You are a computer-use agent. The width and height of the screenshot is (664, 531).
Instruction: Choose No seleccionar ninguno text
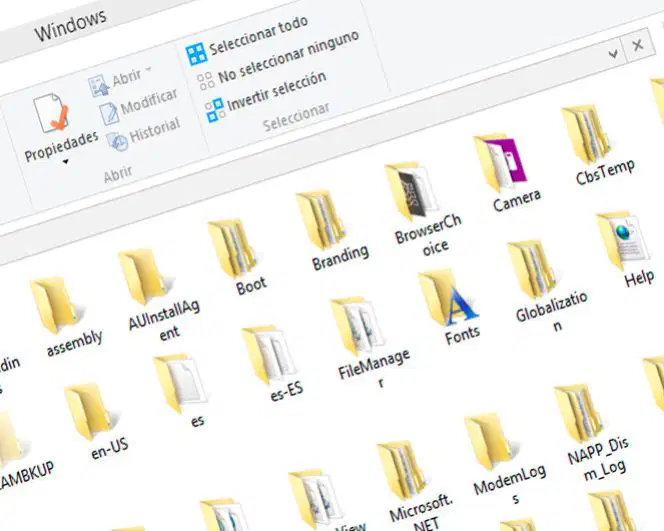tap(288, 57)
